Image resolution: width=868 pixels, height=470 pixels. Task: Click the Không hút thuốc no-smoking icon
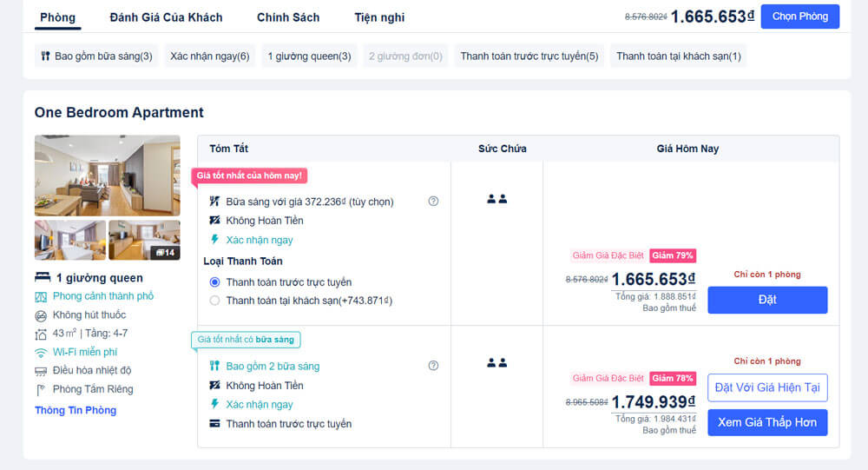pyautogui.click(x=41, y=316)
